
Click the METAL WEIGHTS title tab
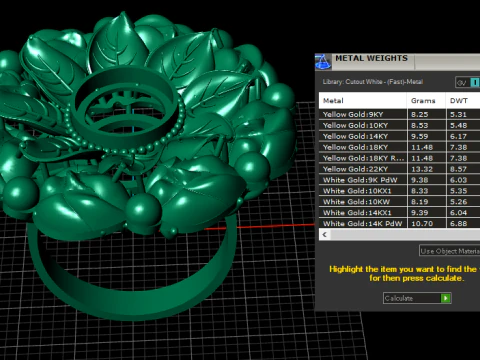click(371, 58)
